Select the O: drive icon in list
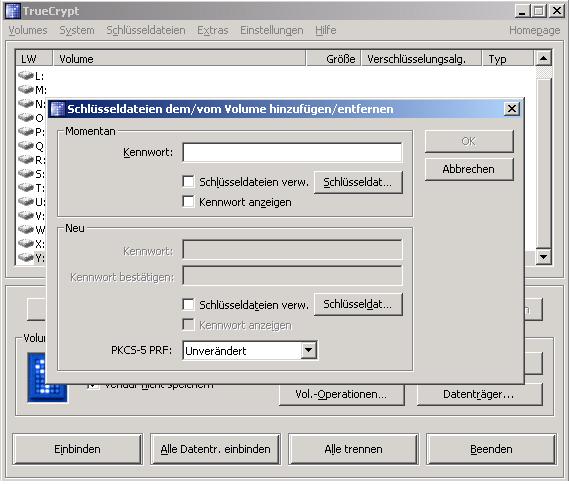Image resolution: width=569 pixels, height=485 pixels. (x=26, y=118)
